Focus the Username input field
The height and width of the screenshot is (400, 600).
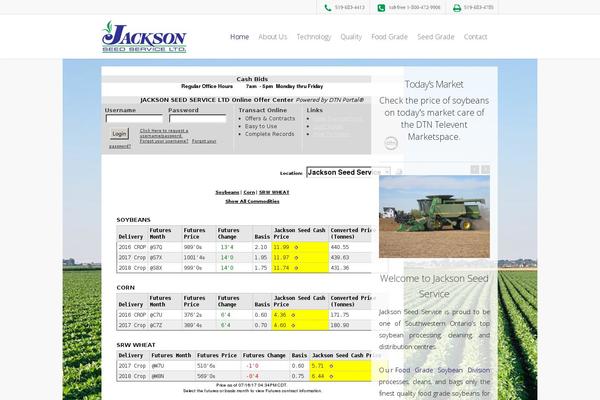coord(134,119)
